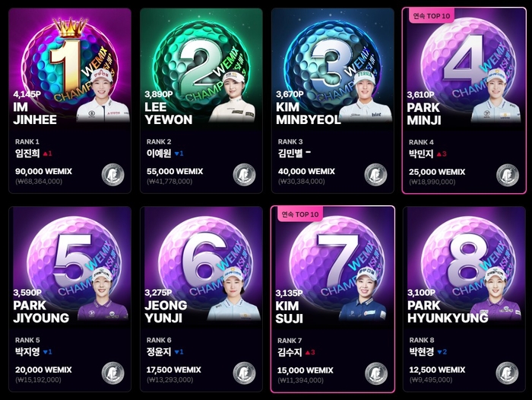The height and width of the screenshot is (400, 532).
Task: Click the silver coin icon on Park Minji's card
Action: point(508,176)
